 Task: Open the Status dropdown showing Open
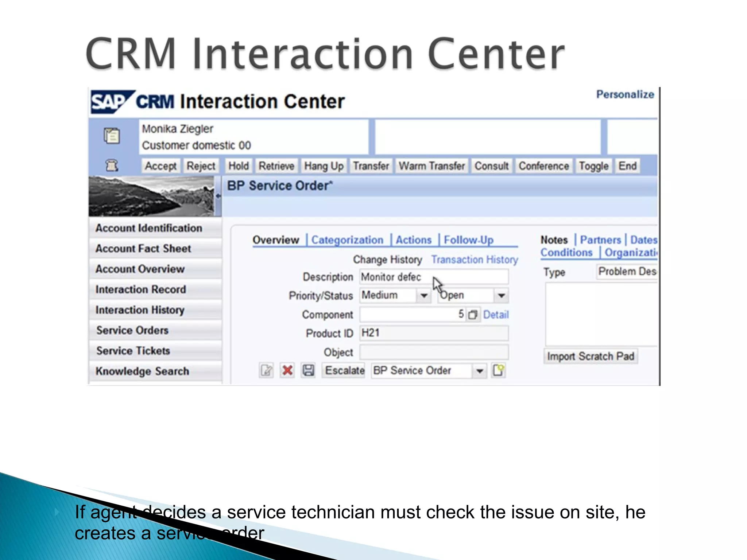tap(502, 295)
